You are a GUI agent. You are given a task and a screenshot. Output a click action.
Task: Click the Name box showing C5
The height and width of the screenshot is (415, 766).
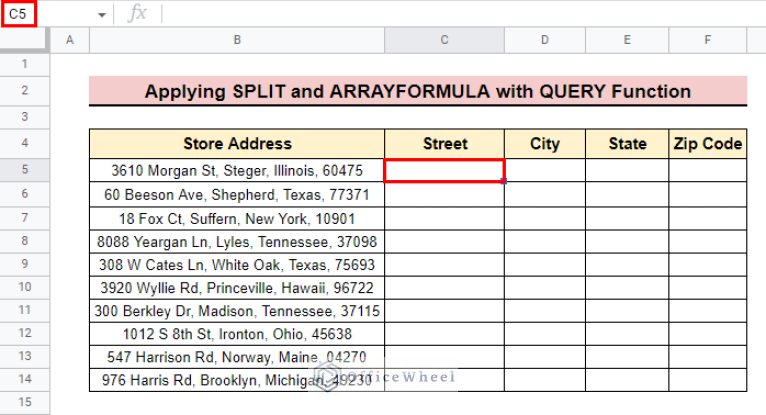(19, 14)
